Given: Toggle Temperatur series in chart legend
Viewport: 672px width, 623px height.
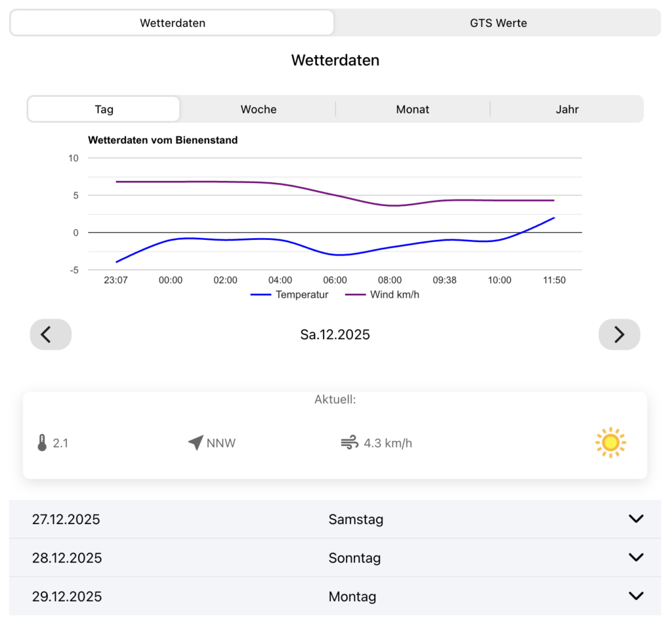Looking at the screenshot, I should (289, 294).
